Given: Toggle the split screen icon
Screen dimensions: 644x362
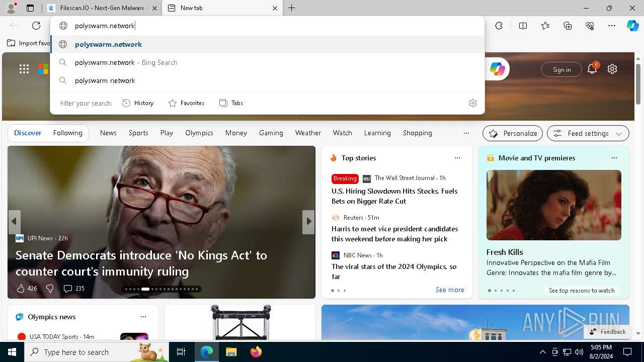Looking at the screenshot, I should coord(523,26).
